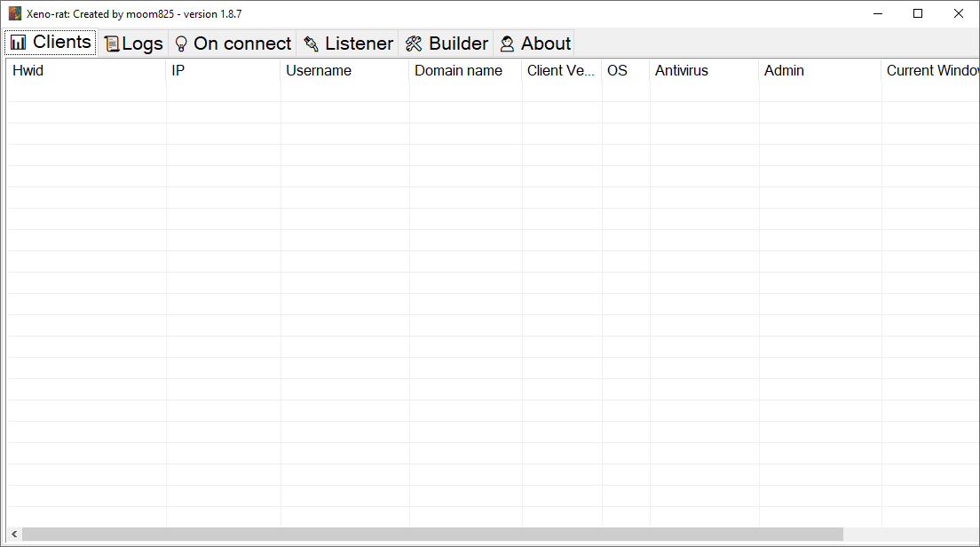Click the Current Window column header
Viewport: 980px width, 547px height.
tap(931, 71)
